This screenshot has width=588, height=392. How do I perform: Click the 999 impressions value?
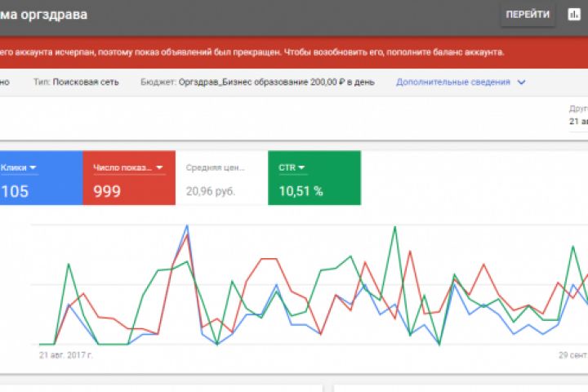tap(107, 191)
